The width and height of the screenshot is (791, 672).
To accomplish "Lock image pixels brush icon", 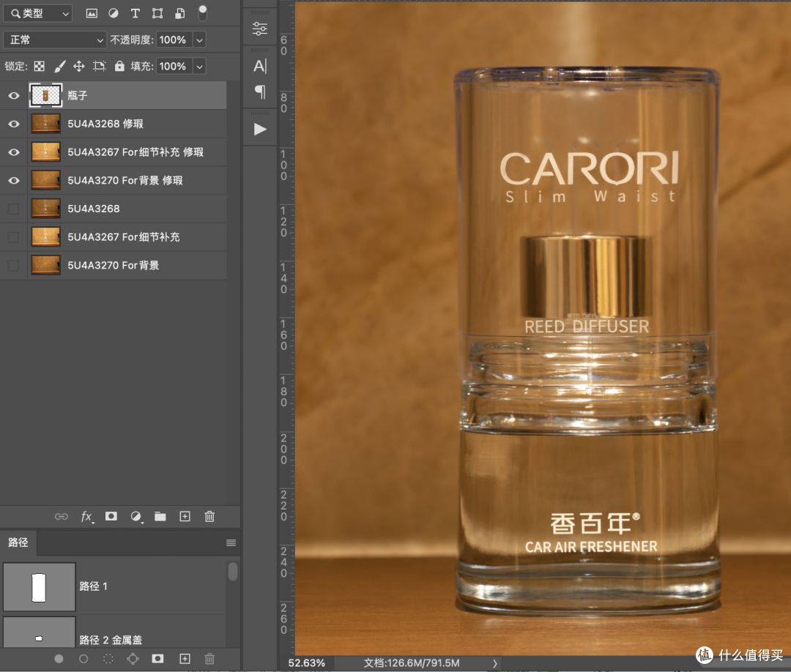I will point(59,66).
